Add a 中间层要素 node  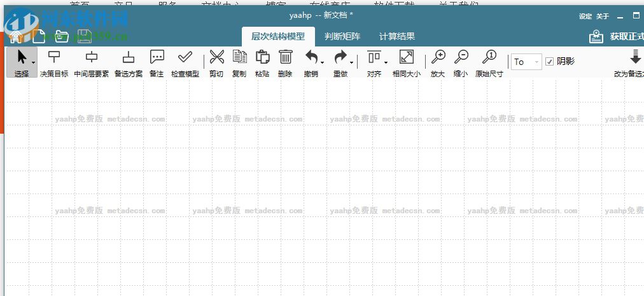point(91,62)
